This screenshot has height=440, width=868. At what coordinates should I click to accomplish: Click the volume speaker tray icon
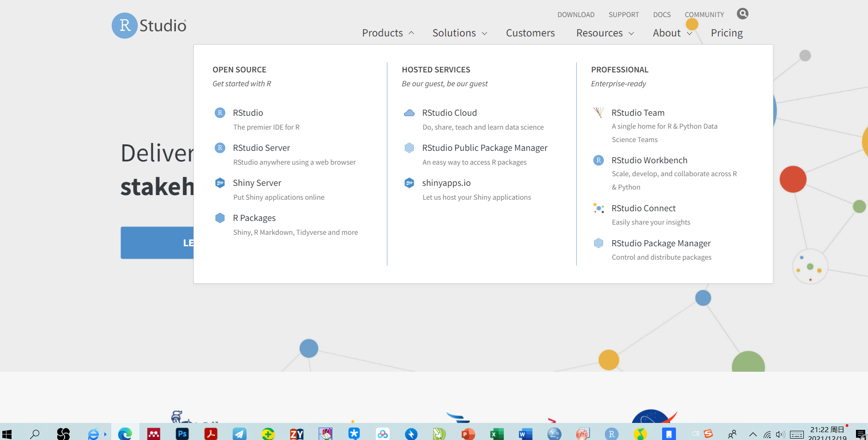click(x=780, y=434)
